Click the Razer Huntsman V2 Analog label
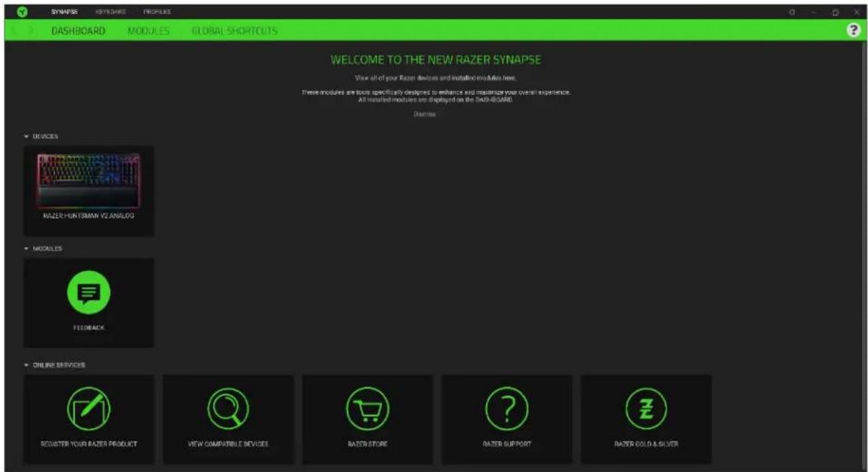 click(x=89, y=216)
